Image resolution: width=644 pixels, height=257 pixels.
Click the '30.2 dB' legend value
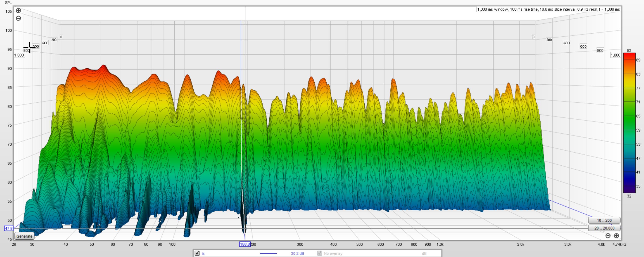[x=297, y=253]
